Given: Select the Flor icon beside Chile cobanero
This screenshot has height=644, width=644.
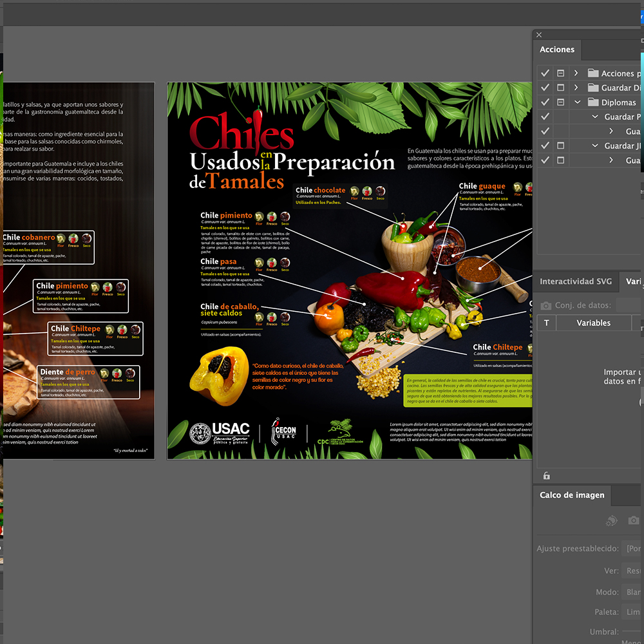Looking at the screenshot, I should click(x=61, y=239).
